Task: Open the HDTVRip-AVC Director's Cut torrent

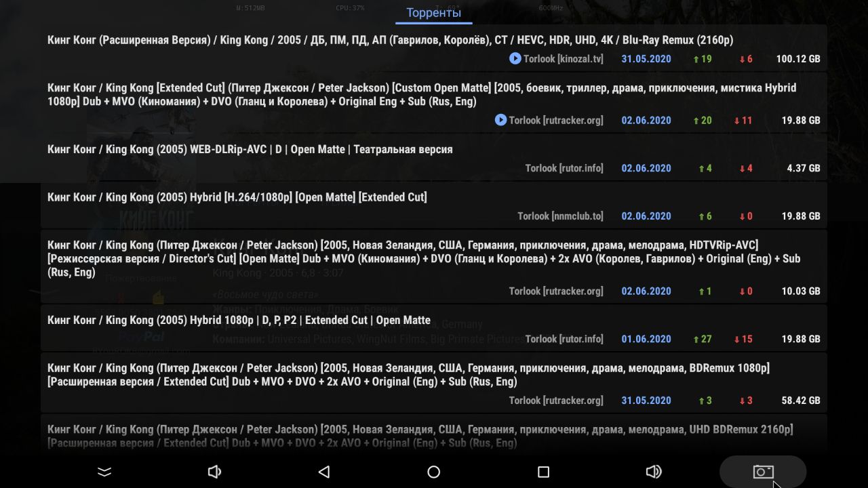Action: point(434,266)
